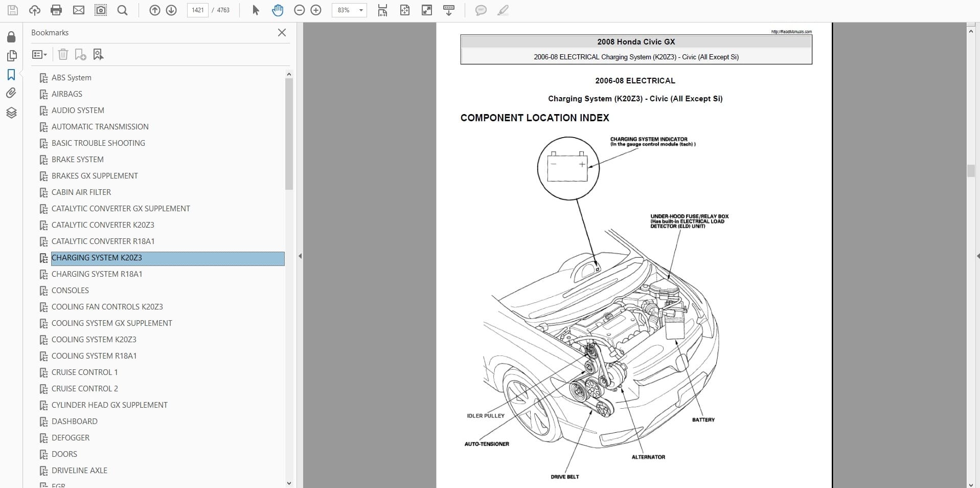980x488 pixels.
Task: Add a comment speech bubble
Action: pyautogui.click(x=481, y=10)
